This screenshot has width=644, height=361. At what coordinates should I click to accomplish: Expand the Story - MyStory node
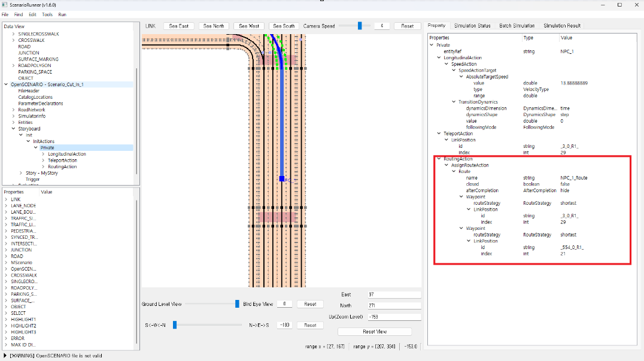click(21, 173)
